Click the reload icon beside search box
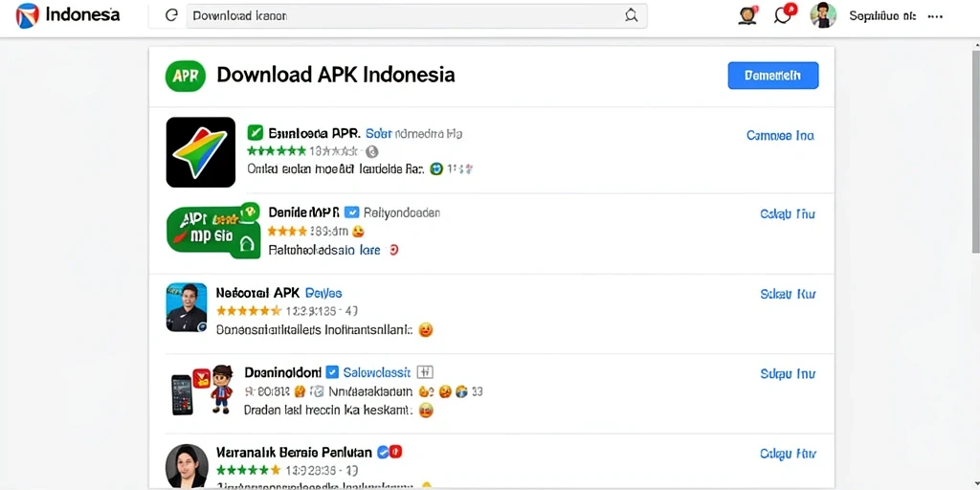 click(x=171, y=15)
